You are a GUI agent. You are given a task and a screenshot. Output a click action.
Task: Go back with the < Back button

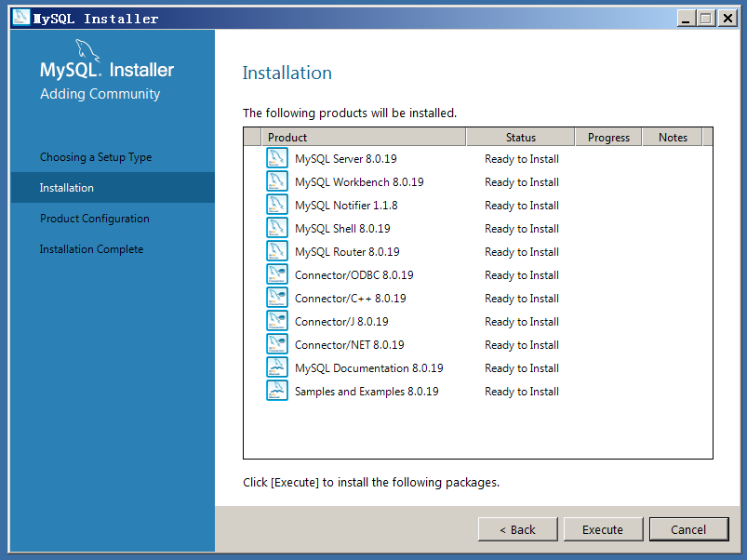[518, 529]
